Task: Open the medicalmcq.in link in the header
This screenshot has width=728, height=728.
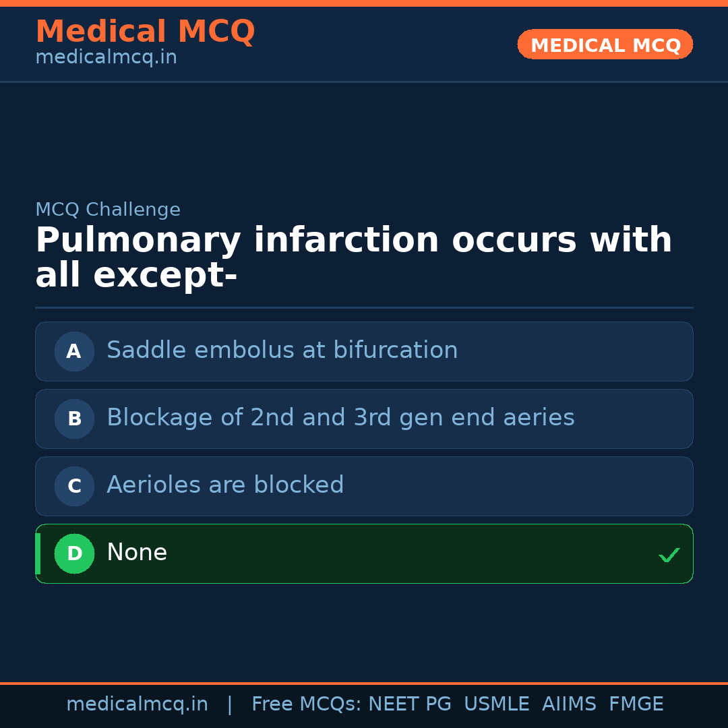Action: 106,58
